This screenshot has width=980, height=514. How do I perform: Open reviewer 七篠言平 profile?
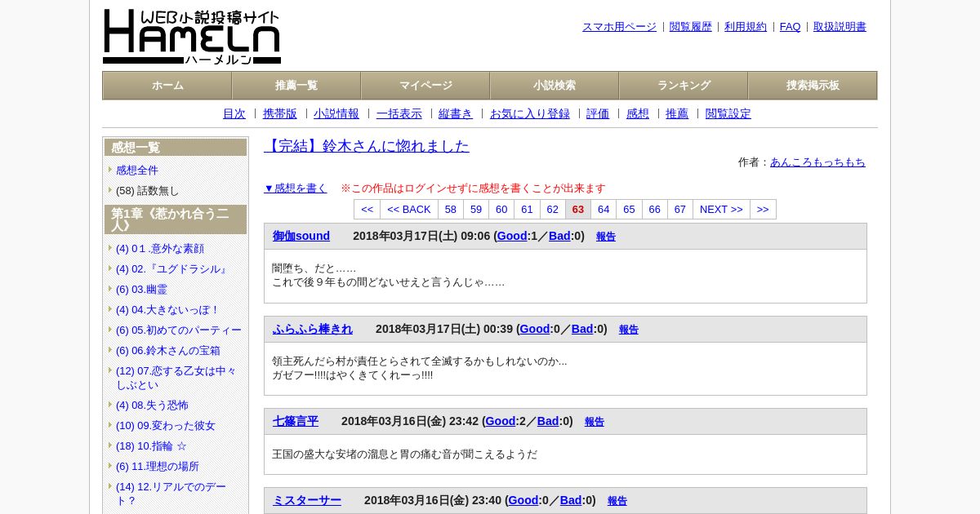[x=296, y=422]
